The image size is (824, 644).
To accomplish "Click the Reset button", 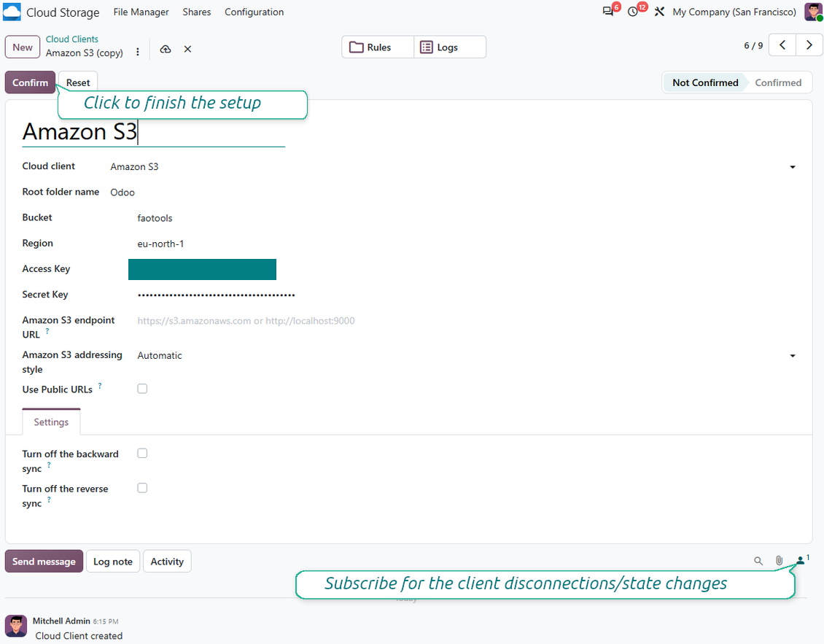I will point(78,82).
